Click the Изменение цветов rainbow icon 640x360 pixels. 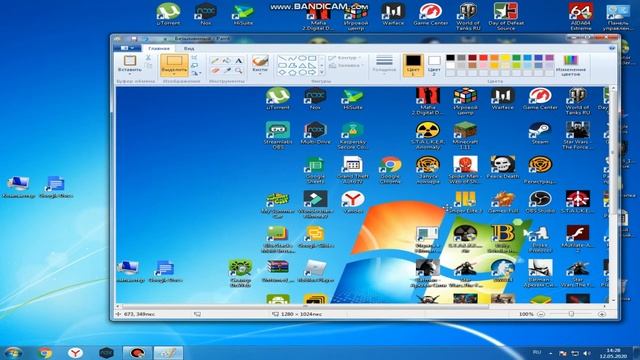coord(571,60)
